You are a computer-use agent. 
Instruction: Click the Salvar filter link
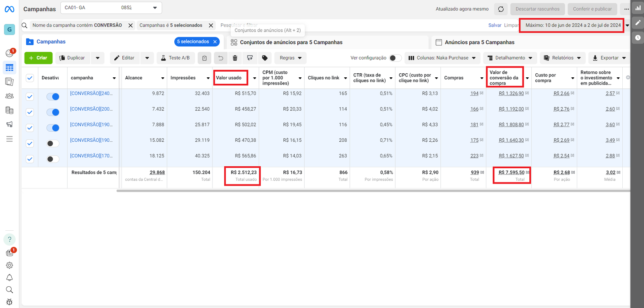click(495, 25)
